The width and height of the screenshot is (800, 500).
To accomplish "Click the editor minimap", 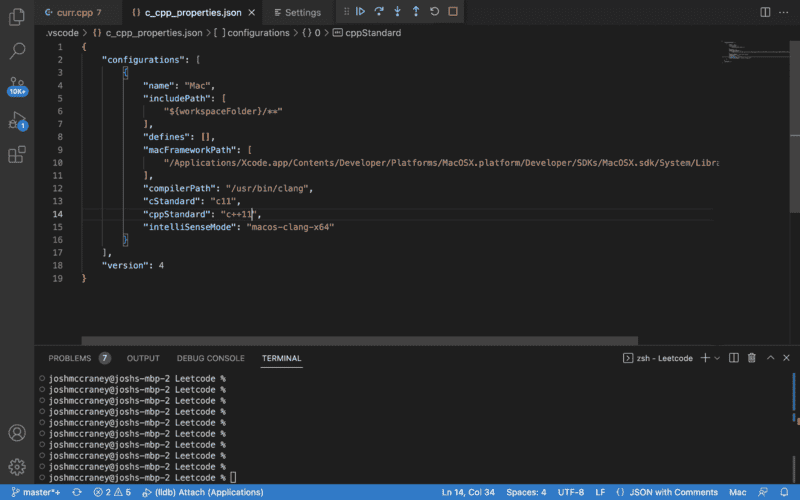I will [x=755, y=53].
